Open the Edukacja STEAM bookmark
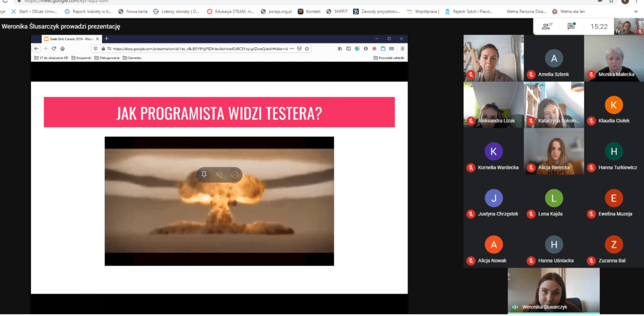 [x=231, y=11]
